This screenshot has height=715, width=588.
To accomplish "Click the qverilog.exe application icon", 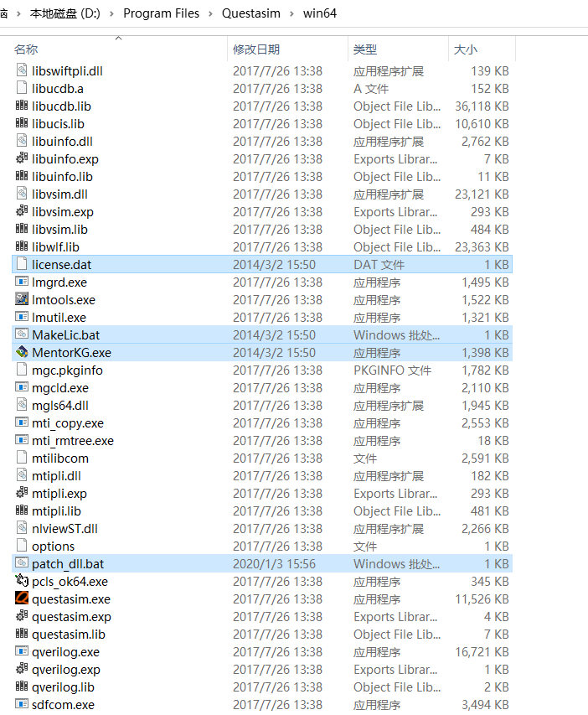I will (22, 651).
